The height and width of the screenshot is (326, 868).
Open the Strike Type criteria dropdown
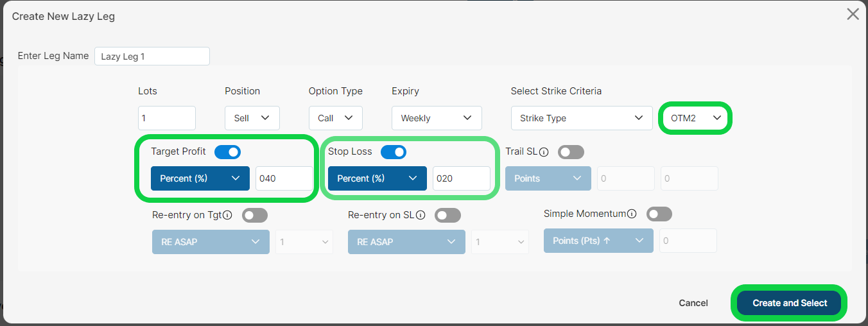(582, 118)
